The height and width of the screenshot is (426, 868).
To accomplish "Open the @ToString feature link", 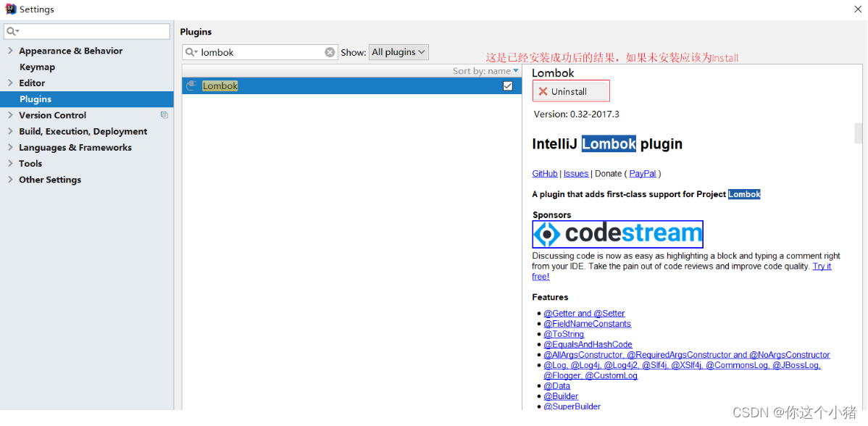I will coord(564,334).
